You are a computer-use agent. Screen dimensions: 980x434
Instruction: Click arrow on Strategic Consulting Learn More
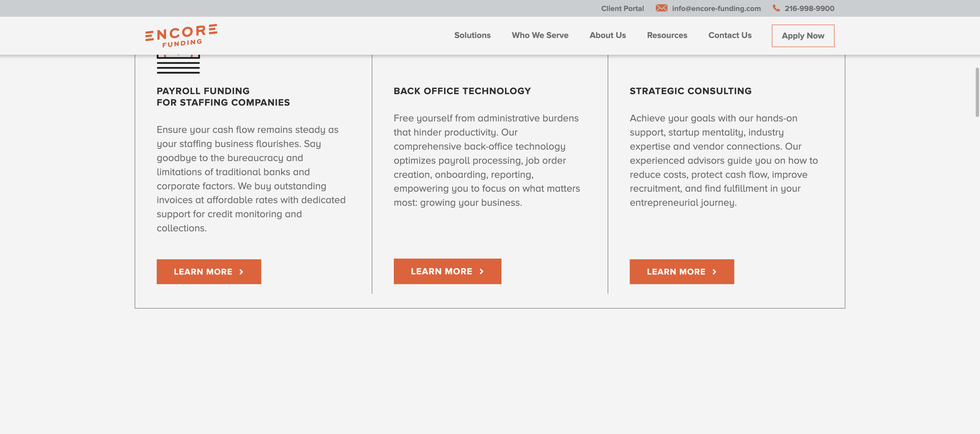point(714,272)
